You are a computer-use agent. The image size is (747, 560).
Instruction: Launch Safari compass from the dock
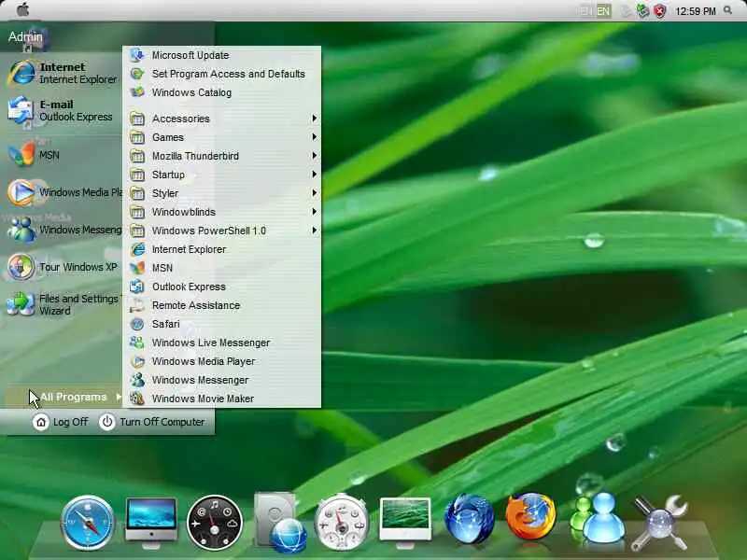click(x=88, y=523)
